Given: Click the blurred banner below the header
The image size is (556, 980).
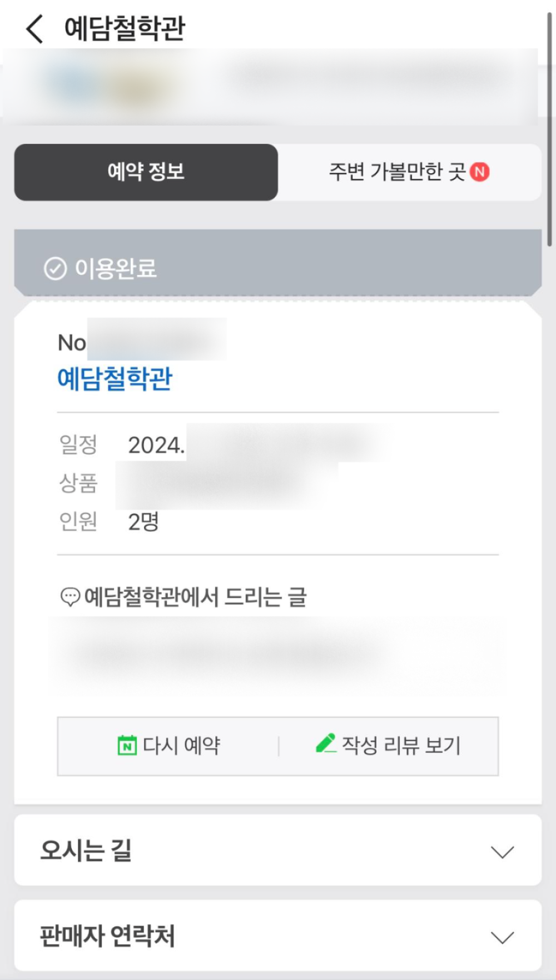Looking at the screenshot, I should click(270, 86).
